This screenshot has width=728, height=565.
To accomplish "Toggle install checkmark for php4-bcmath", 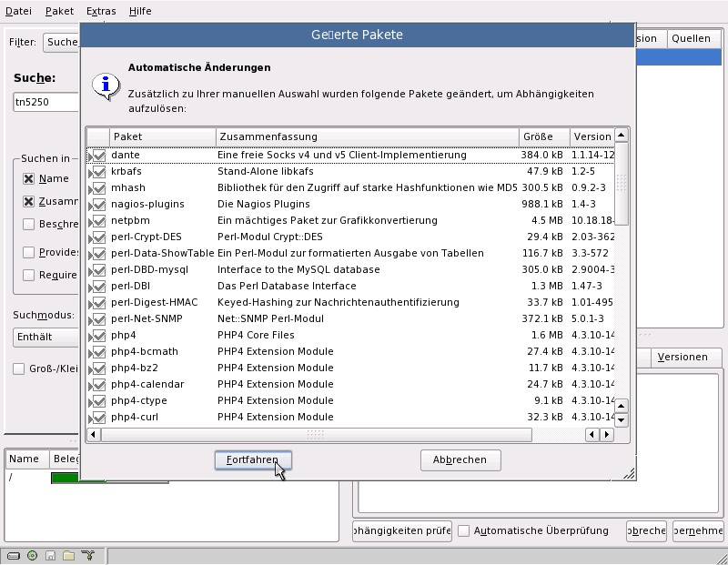I will (97, 351).
